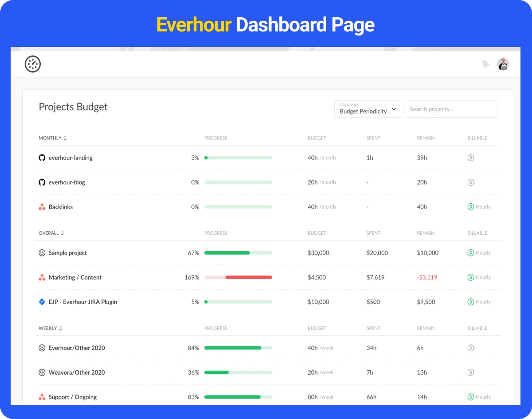Screen dimensions: 532x419
Task: Click icon of Everhour/Other 2020
Action: (42, 348)
